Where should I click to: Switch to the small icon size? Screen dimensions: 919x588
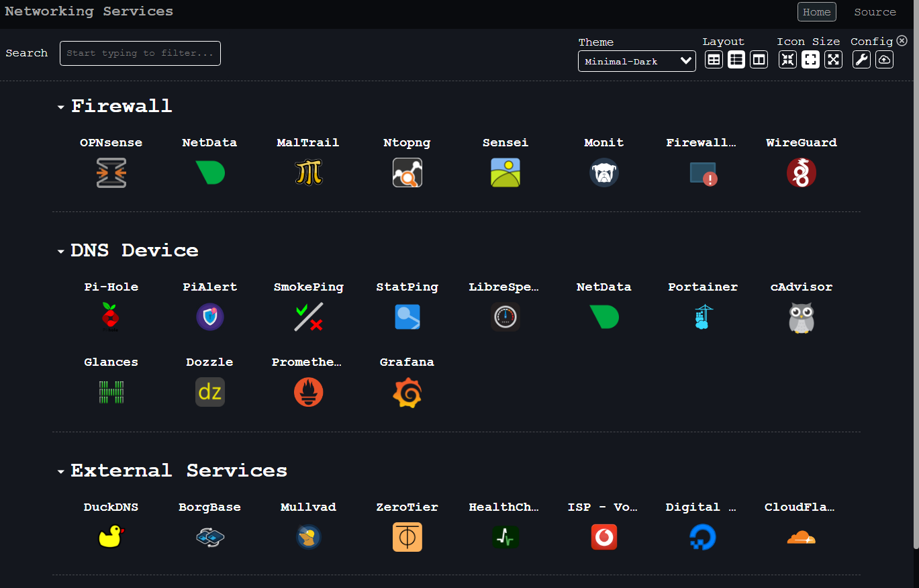[x=787, y=59]
